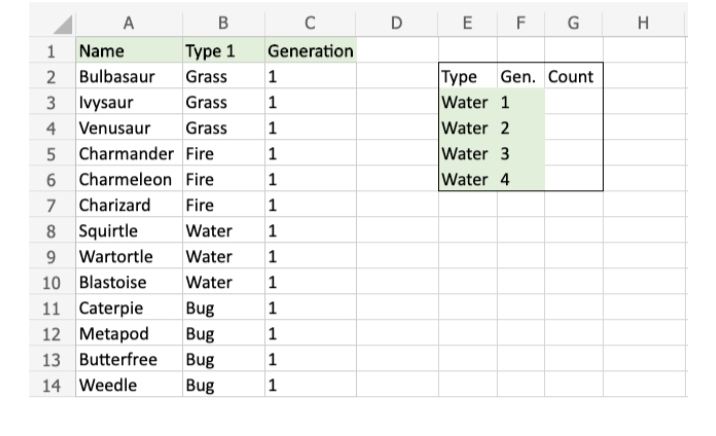Image resolution: width=716 pixels, height=436 pixels.
Task: Select Type 1 cell next to Blastoise
Action: tap(222, 283)
